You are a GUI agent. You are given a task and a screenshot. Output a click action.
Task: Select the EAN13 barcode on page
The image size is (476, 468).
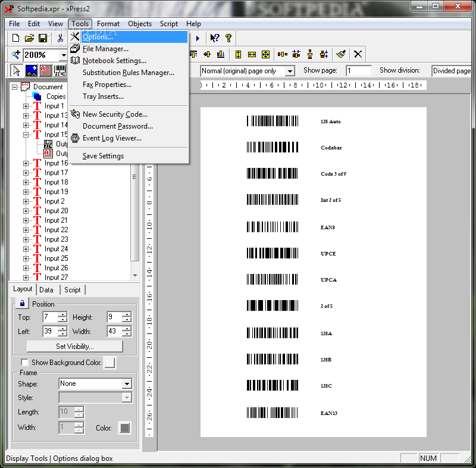click(x=273, y=413)
